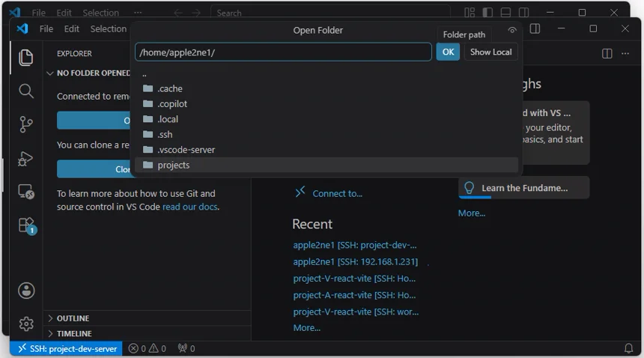
Task: Toggle panel in back window title bar
Action: tap(505, 12)
